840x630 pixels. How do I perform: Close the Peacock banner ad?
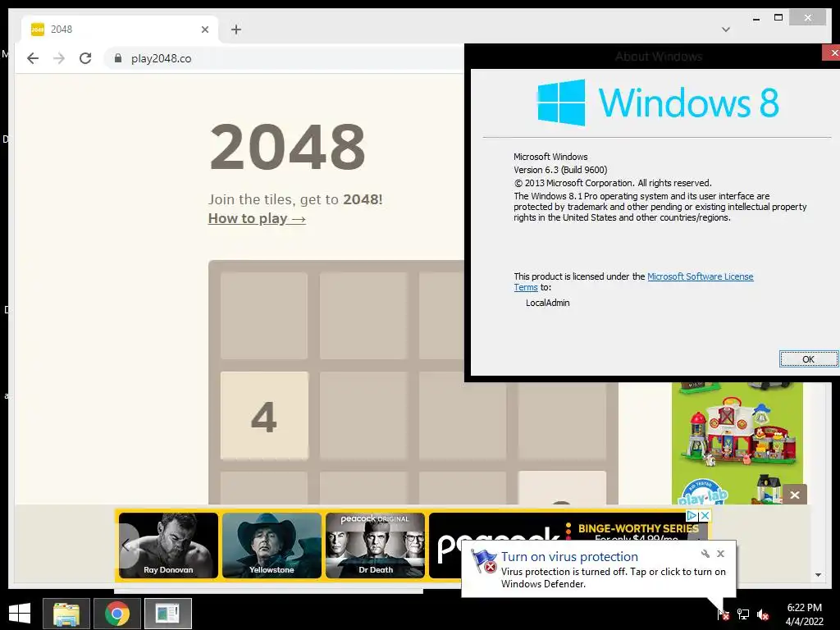tap(705, 515)
